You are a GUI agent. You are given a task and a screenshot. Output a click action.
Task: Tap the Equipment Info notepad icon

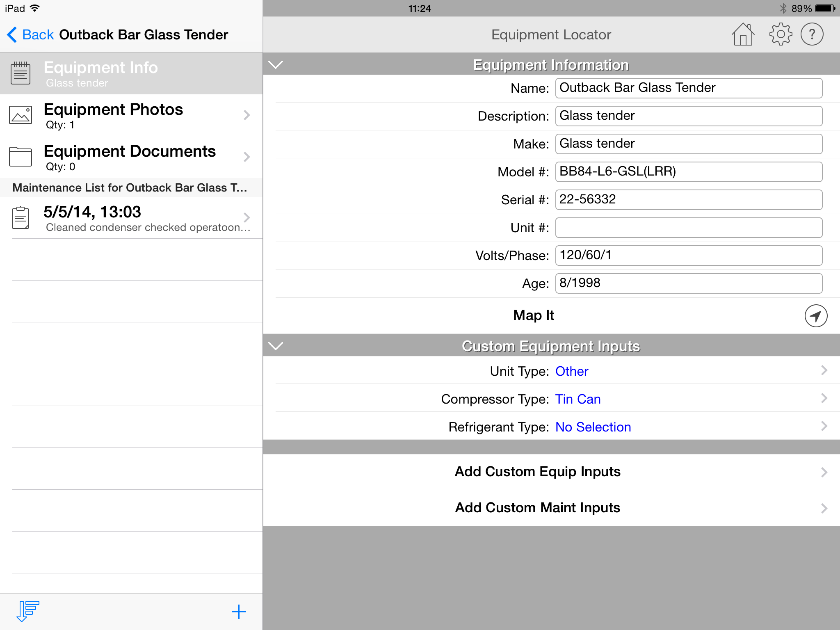21,73
